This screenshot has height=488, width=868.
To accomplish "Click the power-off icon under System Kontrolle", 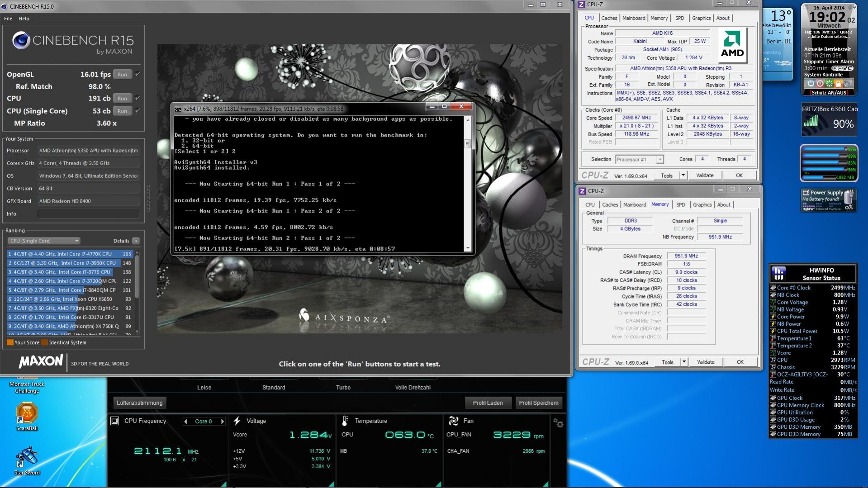I will 811,83.
